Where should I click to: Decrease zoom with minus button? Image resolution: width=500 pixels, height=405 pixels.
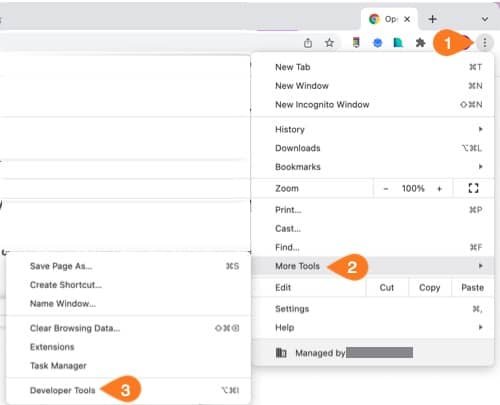click(x=386, y=188)
